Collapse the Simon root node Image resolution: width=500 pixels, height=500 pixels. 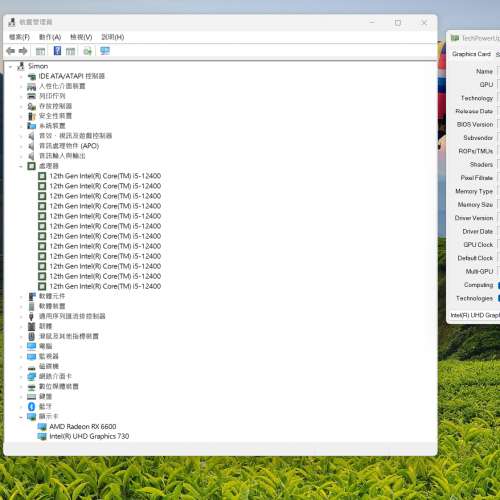[10, 67]
